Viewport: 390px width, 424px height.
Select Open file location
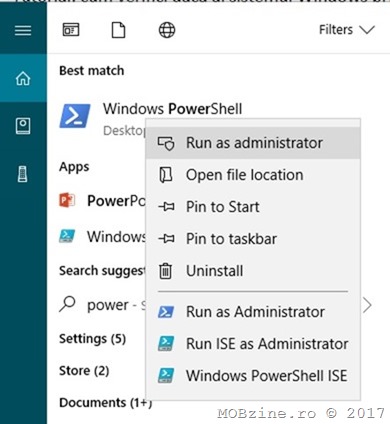253,175
